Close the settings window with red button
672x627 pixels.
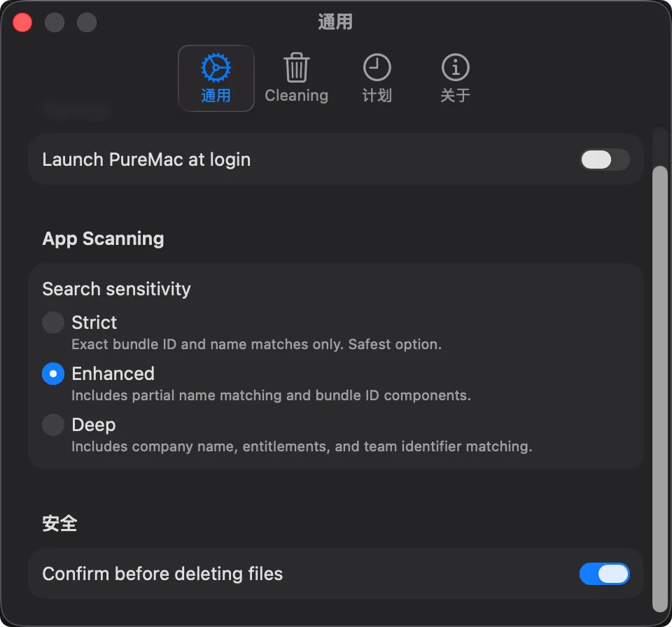(22, 22)
